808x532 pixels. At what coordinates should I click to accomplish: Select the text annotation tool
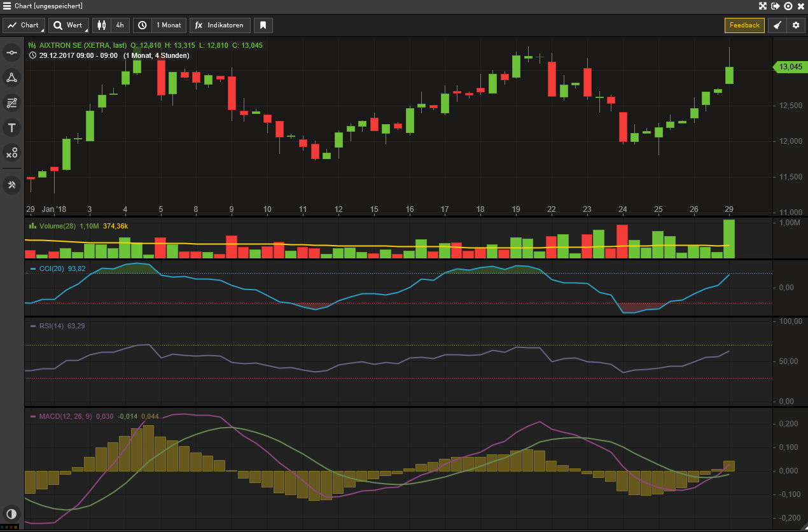[11, 128]
